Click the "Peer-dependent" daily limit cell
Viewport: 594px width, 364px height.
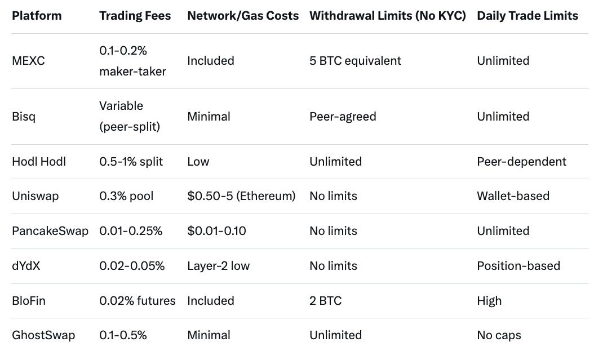pos(521,162)
